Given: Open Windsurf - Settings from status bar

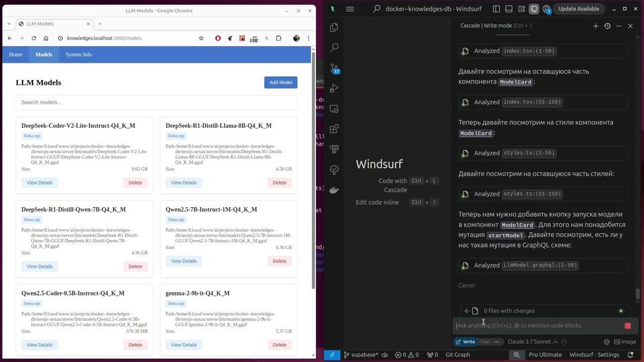Looking at the screenshot, I should 594,355.
